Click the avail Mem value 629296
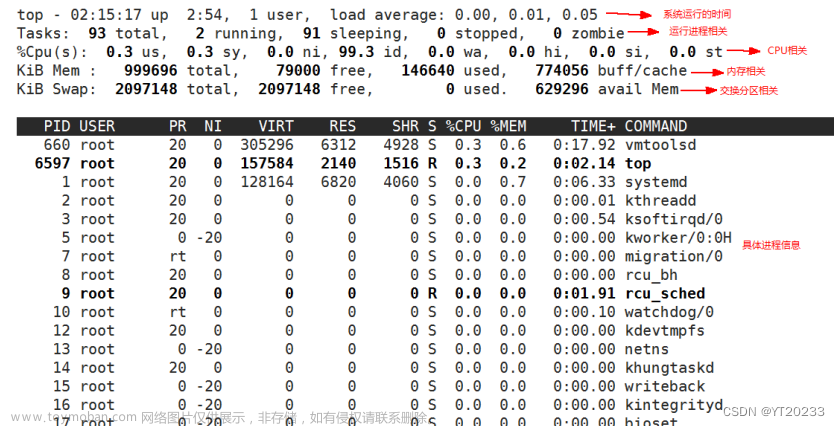 (562, 89)
